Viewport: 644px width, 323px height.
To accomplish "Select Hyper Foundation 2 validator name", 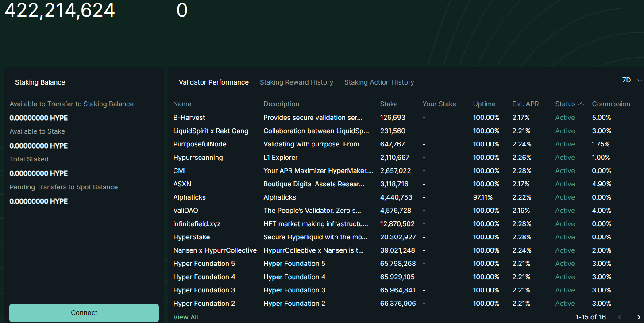I will click(x=204, y=304).
